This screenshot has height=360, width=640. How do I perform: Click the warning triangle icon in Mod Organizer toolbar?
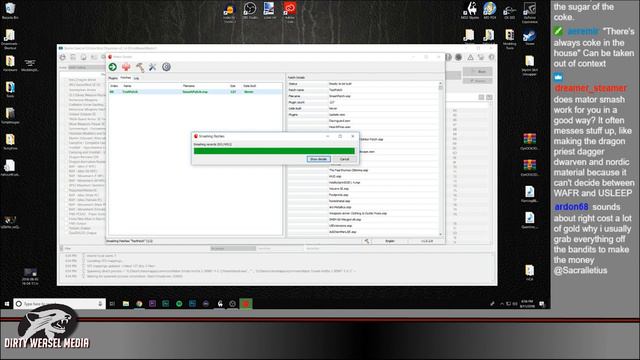[471, 58]
